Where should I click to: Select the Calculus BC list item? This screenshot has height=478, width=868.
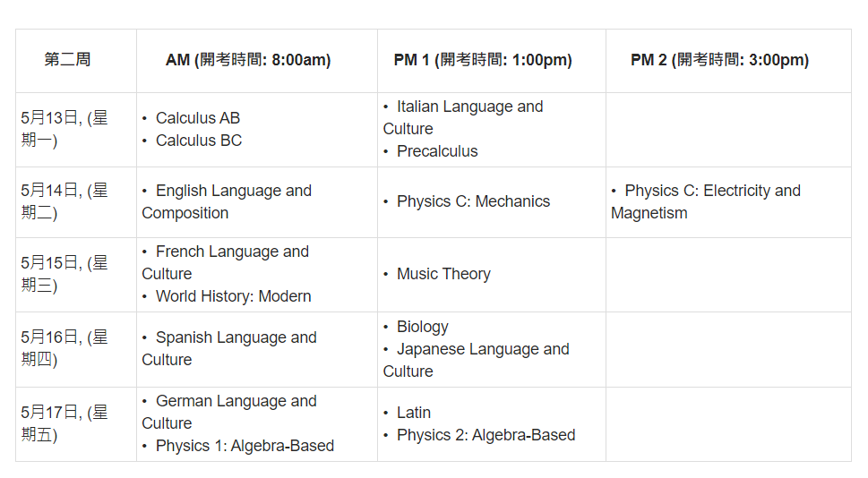coord(198,141)
